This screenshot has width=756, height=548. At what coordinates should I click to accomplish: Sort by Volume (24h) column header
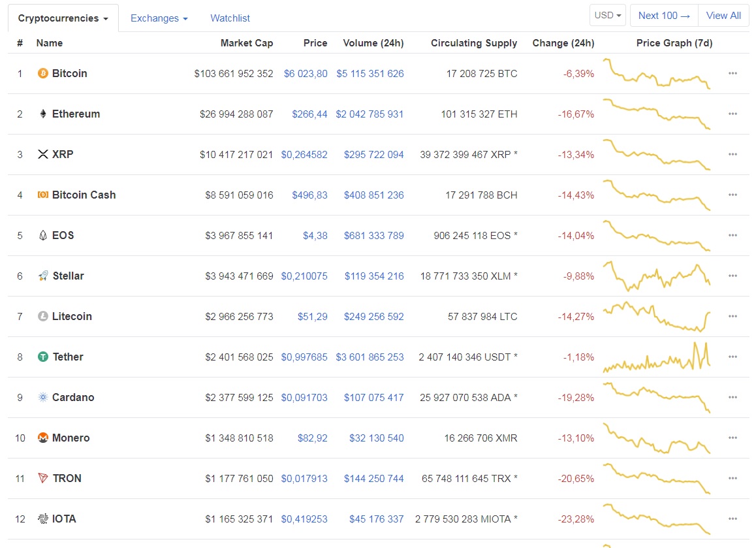click(x=373, y=43)
